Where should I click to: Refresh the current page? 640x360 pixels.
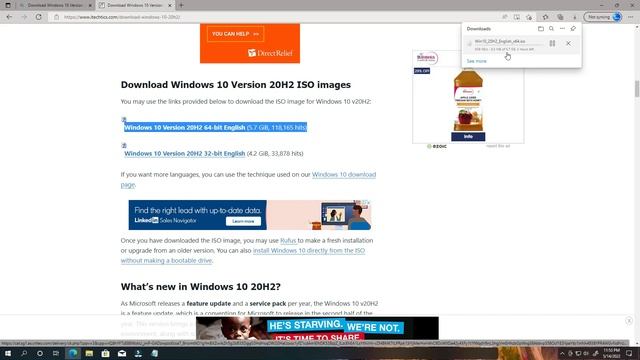pyautogui.click(x=38, y=17)
